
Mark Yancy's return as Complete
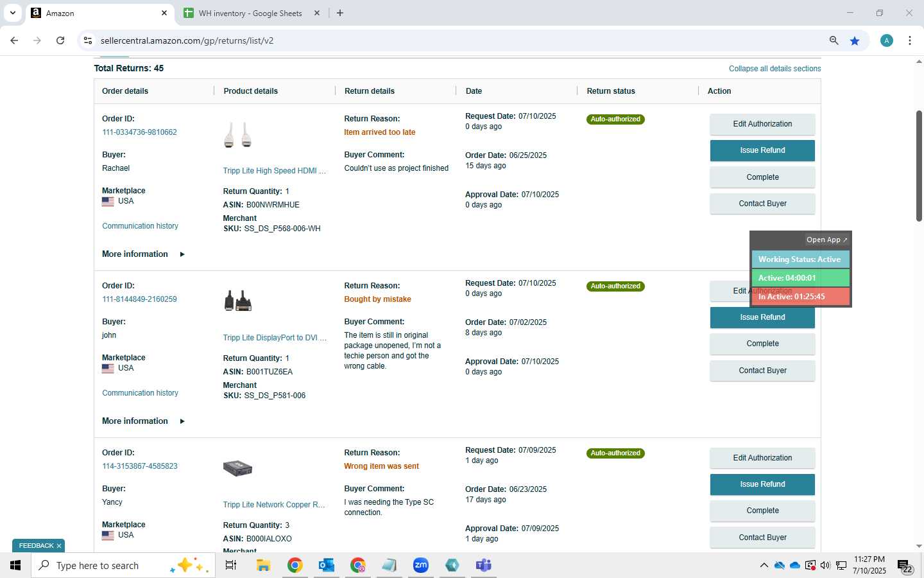pyautogui.click(x=762, y=511)
